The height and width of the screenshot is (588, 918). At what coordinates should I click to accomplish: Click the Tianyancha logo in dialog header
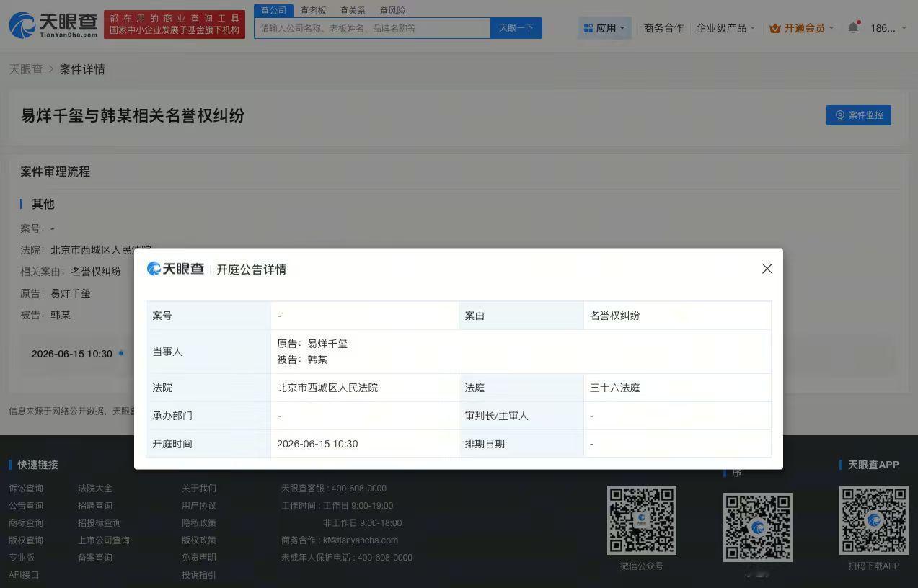(175, 269)
